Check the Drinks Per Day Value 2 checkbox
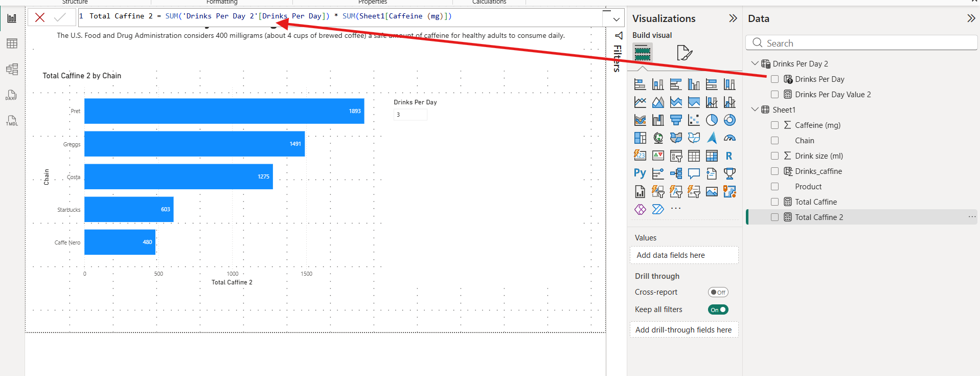 [774, 95]
